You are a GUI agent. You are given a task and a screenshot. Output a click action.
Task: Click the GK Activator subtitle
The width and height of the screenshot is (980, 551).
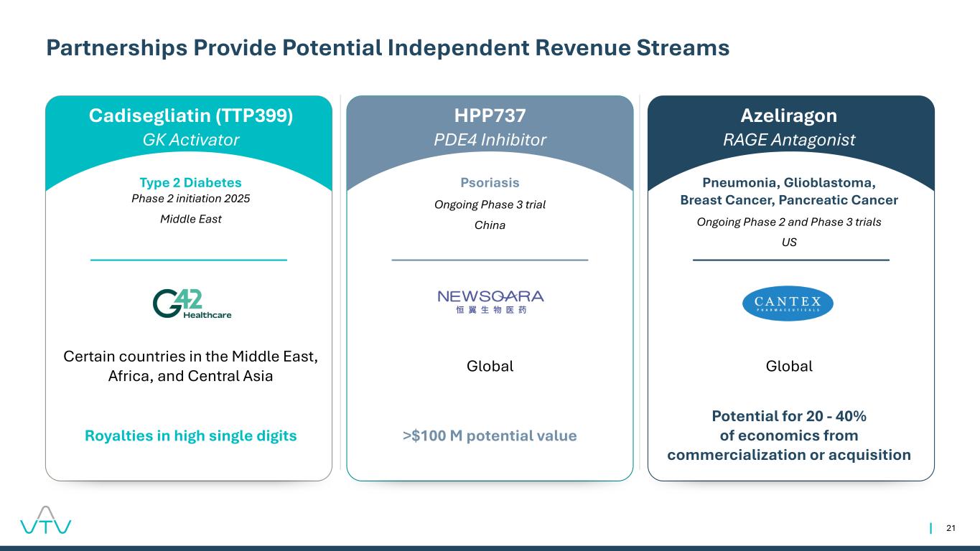[190, 140]
